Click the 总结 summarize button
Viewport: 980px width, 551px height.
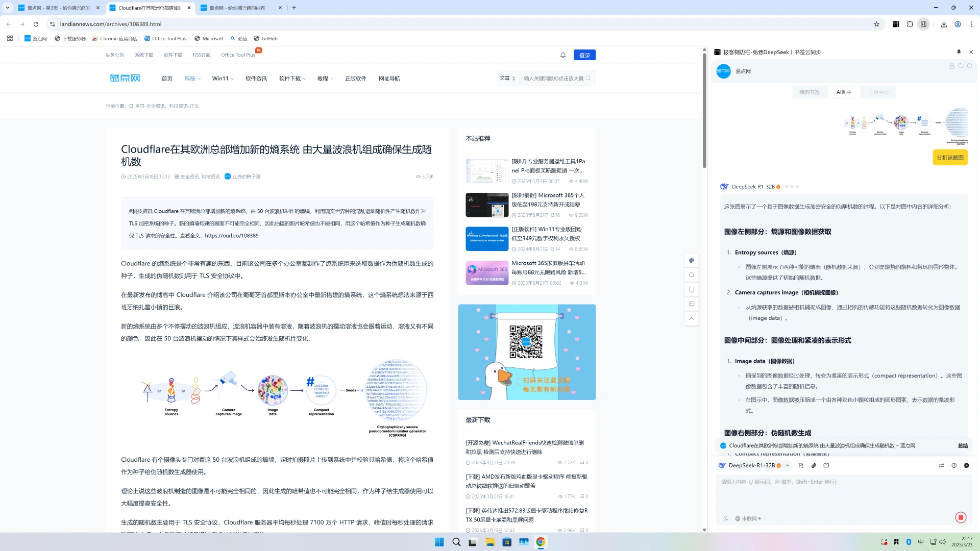[963, 446]
